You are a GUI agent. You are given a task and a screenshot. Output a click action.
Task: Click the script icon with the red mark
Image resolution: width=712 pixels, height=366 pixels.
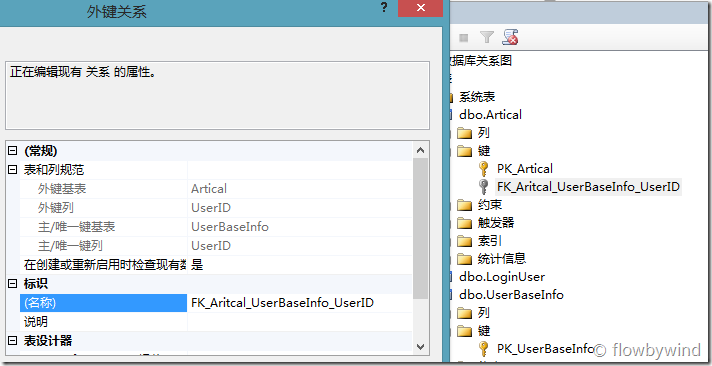click(x=510, y=38)
